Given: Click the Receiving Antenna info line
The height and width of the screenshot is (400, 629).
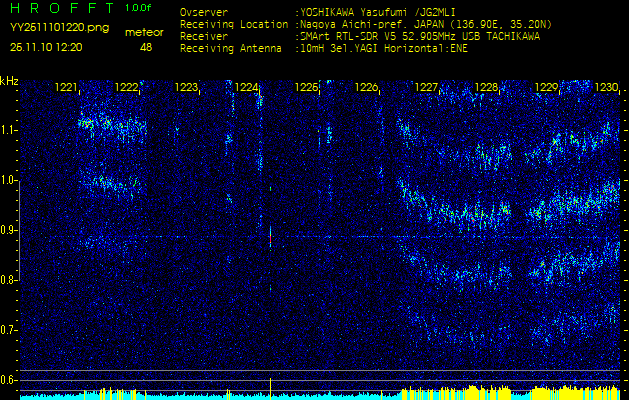Looking at the screenshot, I should [323, 47].
